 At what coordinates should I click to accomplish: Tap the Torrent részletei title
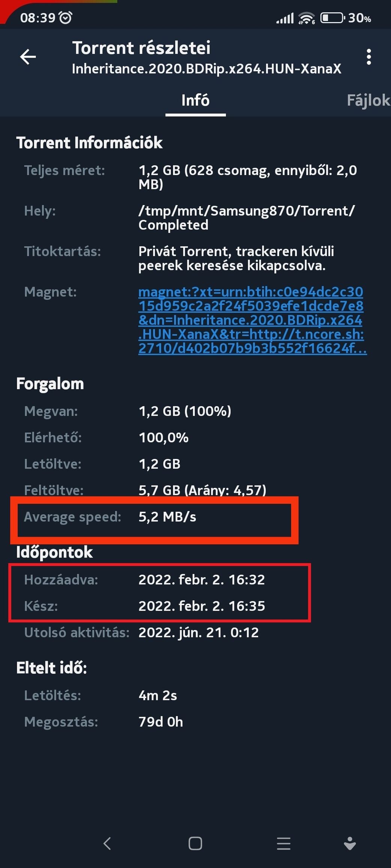141,48
